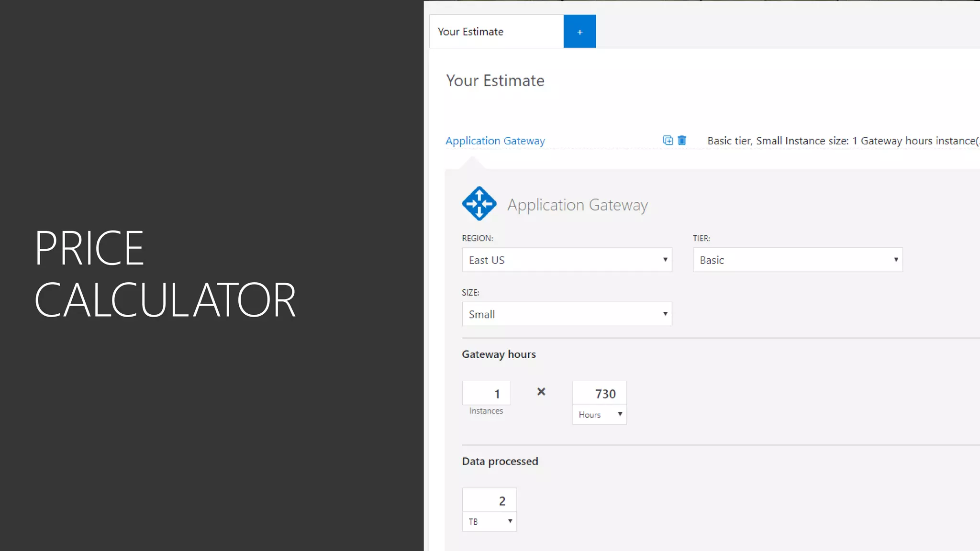Open the Tier dropdown set to Basic
Viewport: 980px width, 551px height.
(797, 260)
